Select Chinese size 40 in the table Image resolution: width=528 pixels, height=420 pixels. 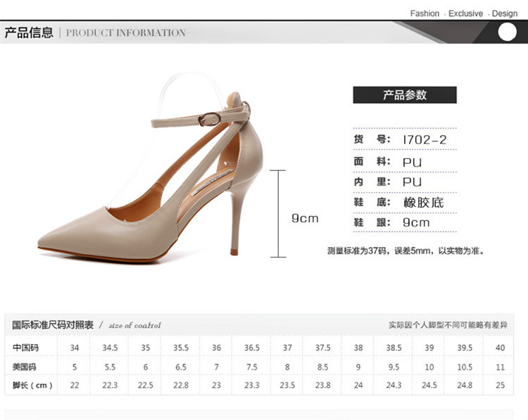[x=500, y=348]
